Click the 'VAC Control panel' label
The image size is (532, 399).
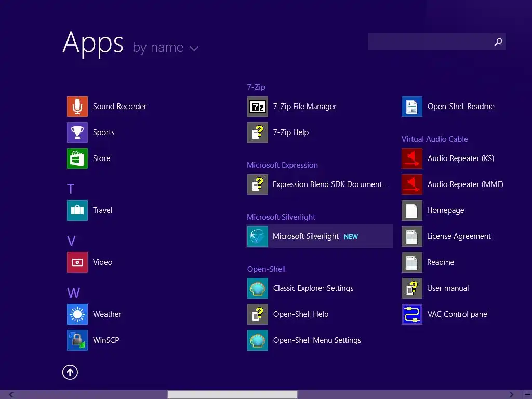point(458,314)
